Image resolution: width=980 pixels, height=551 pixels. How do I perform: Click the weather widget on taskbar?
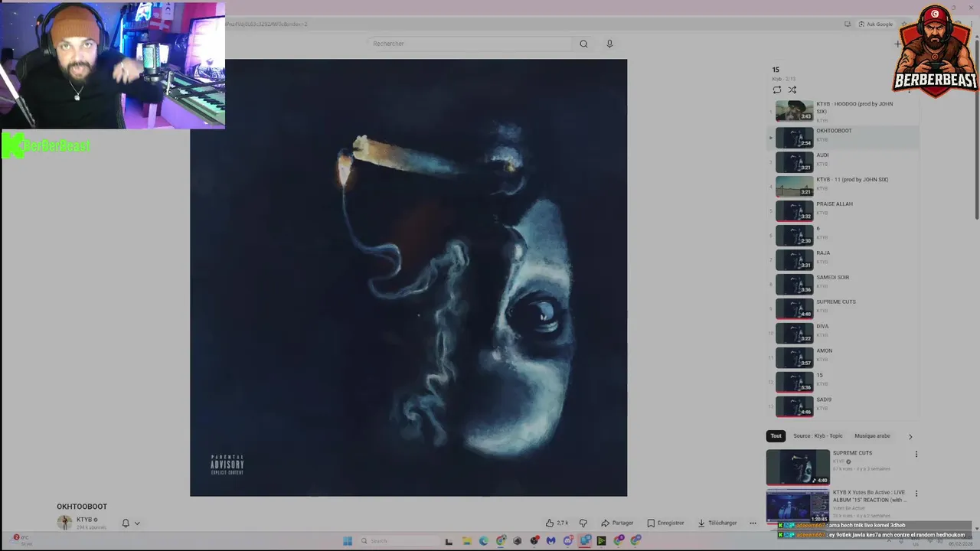23,540
